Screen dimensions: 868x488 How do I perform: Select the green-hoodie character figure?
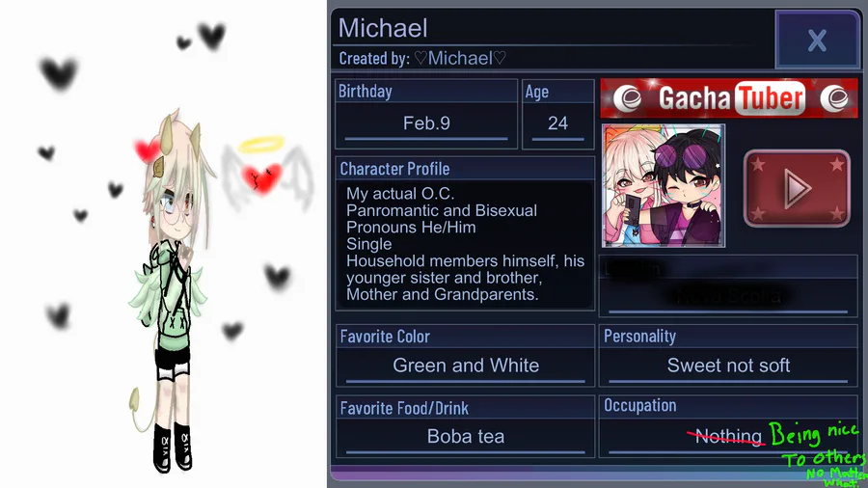coord(170,290)
